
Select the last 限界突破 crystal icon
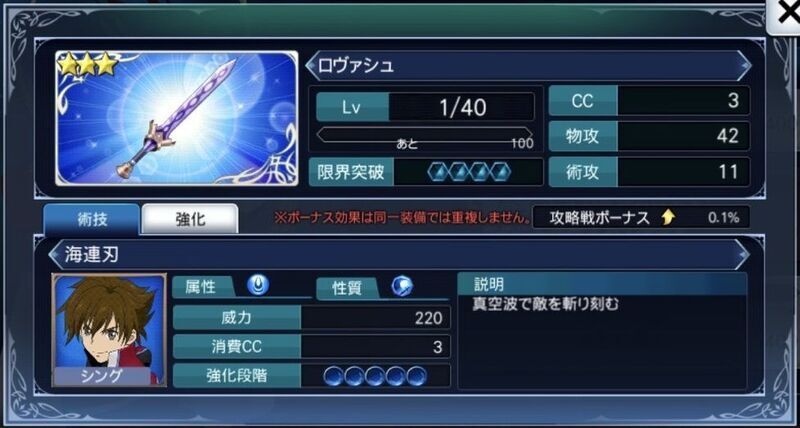(501, 172)
